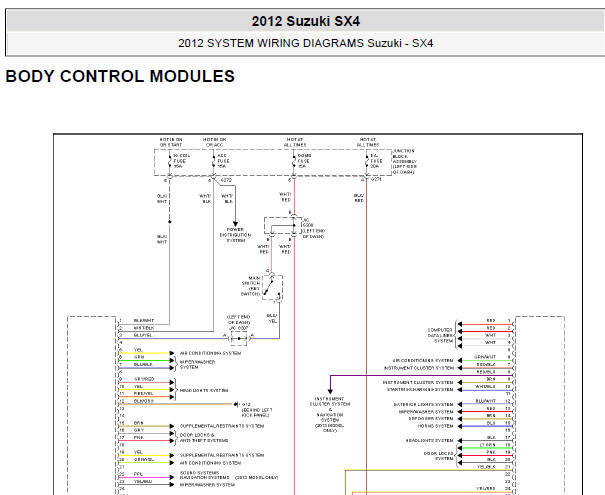The height and width of the screenshot is (495, 605).
Task: Click the "INSTRUMENT CLUSTER SYSTEM" label at right pin 9
Action: click(x=418, y=382)
